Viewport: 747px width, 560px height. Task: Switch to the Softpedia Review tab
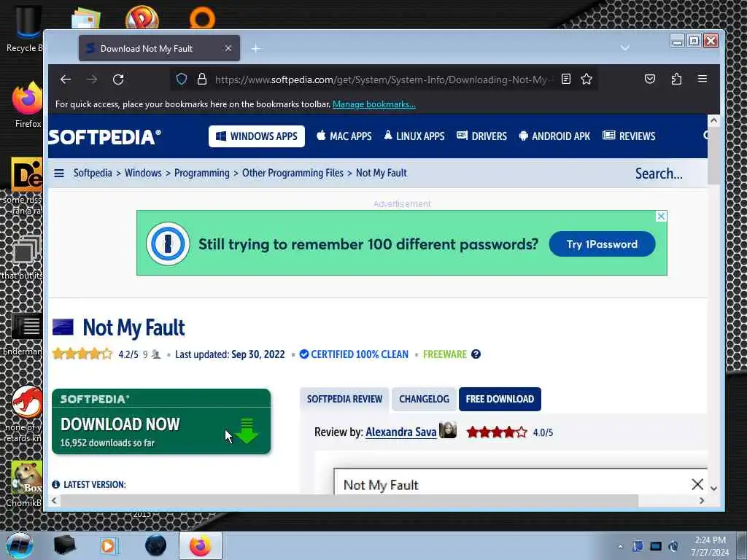pos(344,399)
